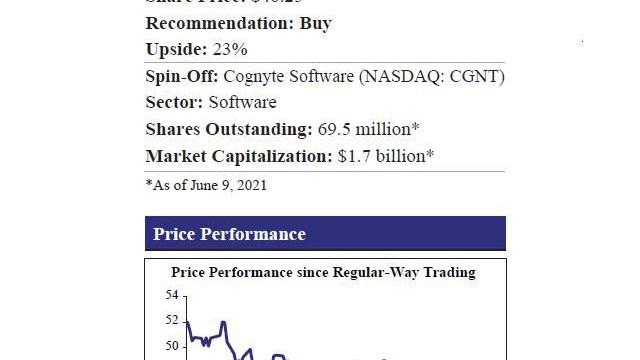The width and height of the screenshot is (640, 360).
Task: Click the Market Capitalization label
Action: tap(239, 156)
